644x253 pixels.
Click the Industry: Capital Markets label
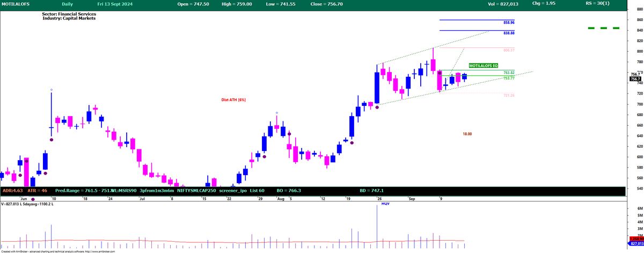point(69,19)
